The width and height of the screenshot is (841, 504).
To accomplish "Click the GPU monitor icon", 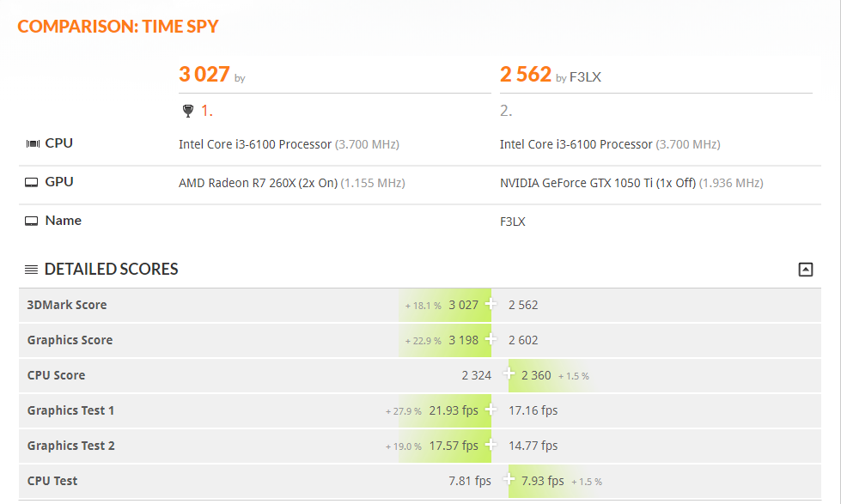I will pyautogui.click(x=32, y=182).
